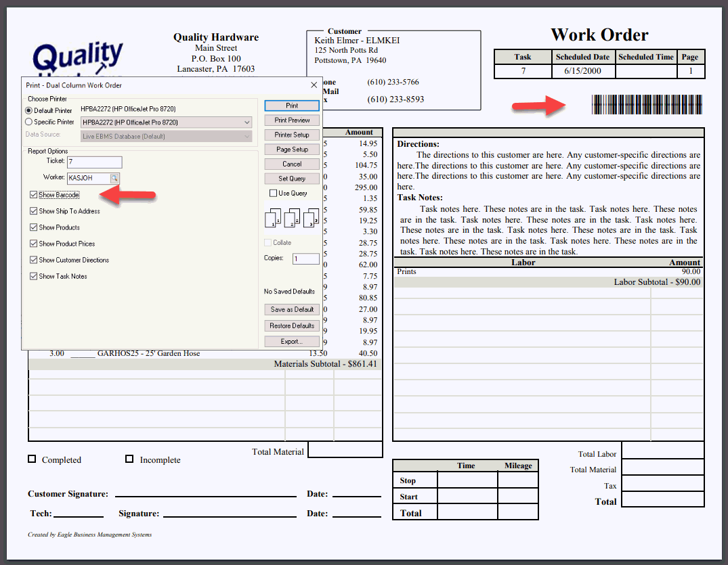Toggle Show Ship To Address option
This screenshot has height=565, width=728.
33,211
